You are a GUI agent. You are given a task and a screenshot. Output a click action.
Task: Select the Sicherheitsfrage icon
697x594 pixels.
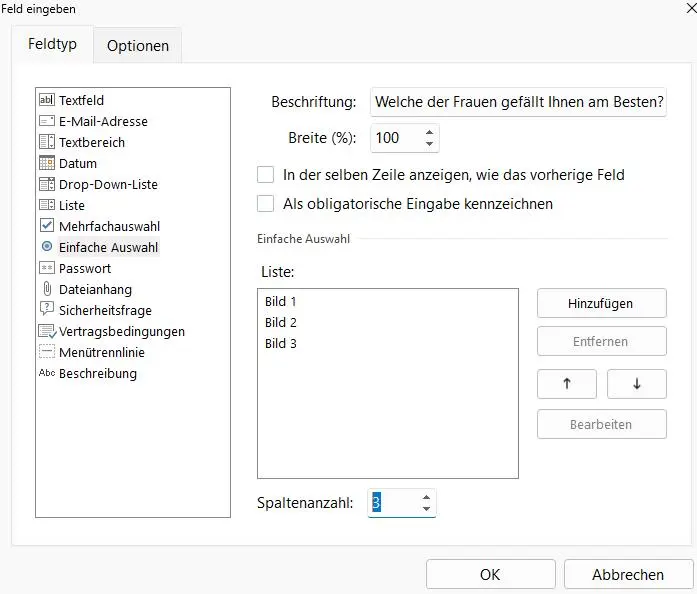point(47,310)
